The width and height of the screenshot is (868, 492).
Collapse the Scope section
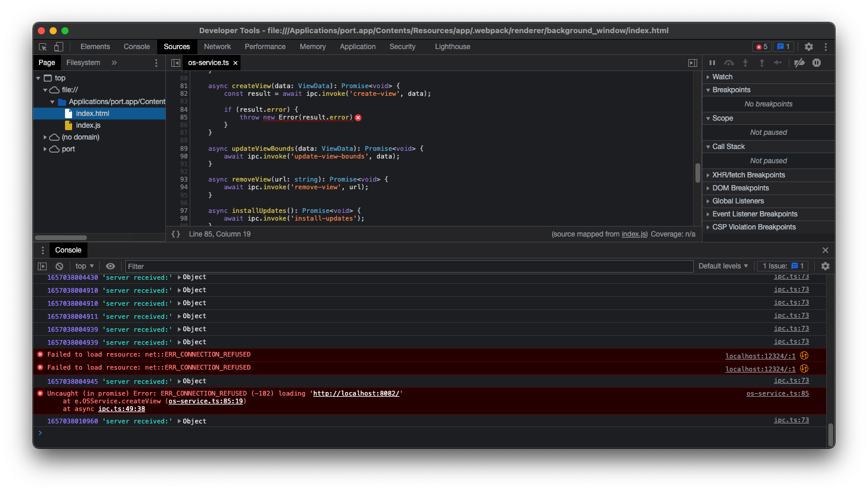pos(768,118)
